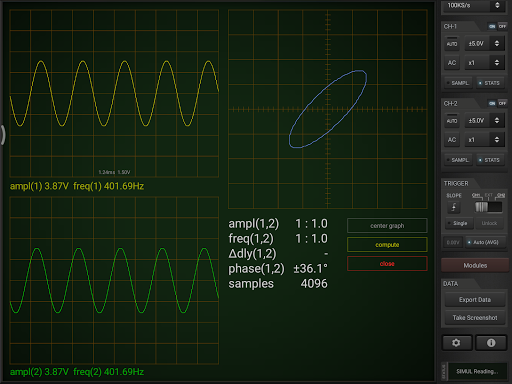The image size is (512, 384).
Task: Toggle CH-2 AC coupling button
Action: (x=452, y=140)
